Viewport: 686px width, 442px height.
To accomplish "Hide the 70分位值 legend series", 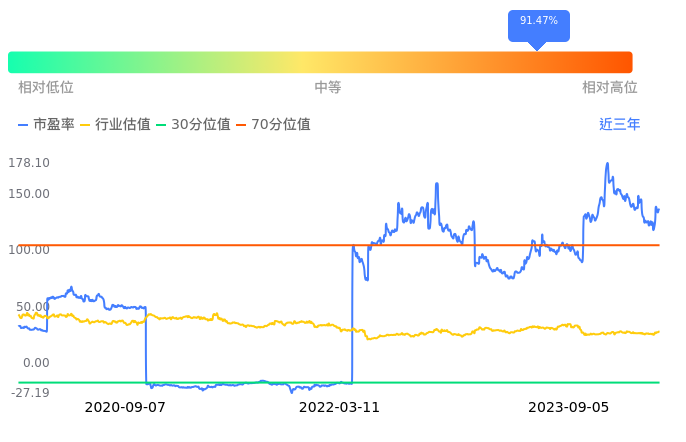I will pyautogui.click(x=272, y=125).
